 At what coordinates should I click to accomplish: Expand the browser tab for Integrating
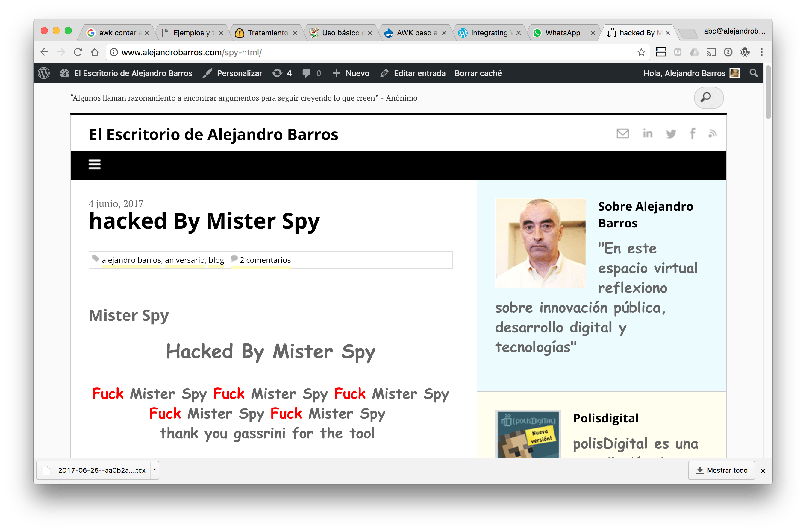coord(487,33)
